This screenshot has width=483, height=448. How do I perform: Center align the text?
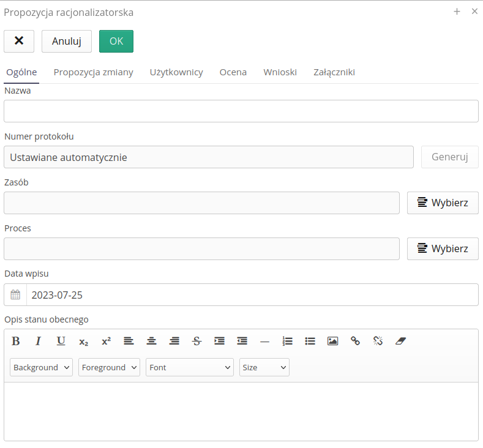(151, 342)
